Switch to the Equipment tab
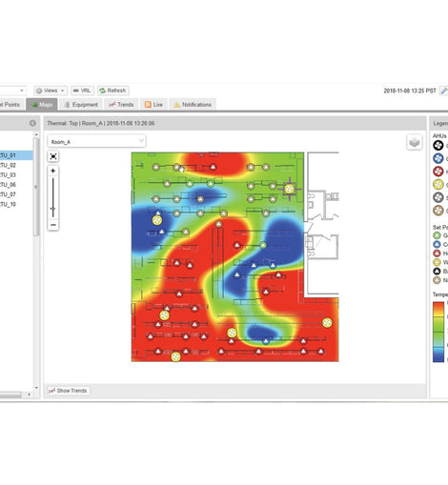 [x=81, y=105]
